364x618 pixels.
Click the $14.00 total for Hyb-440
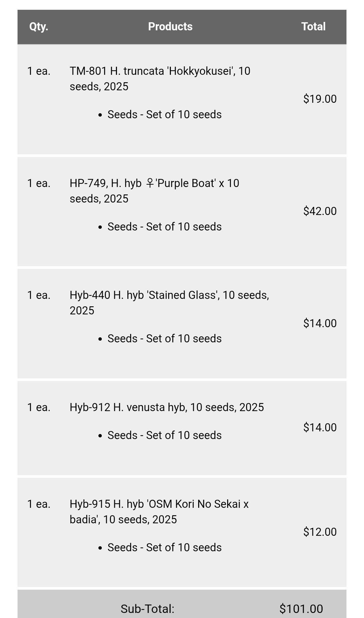(x=320, y=323)
